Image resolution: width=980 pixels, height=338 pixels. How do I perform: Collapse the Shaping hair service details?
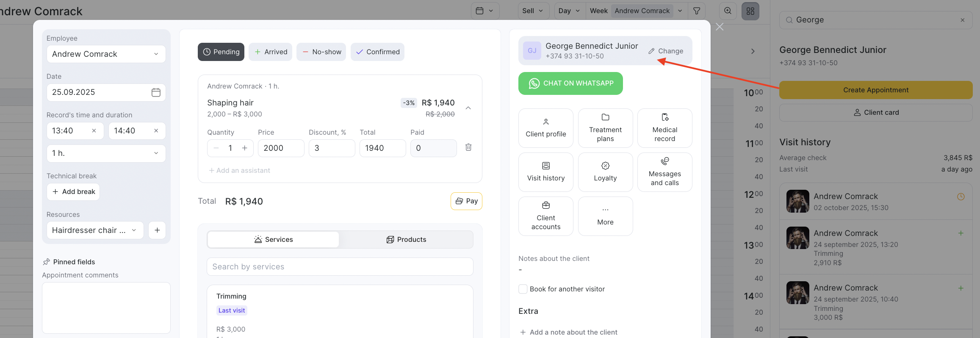468,108
